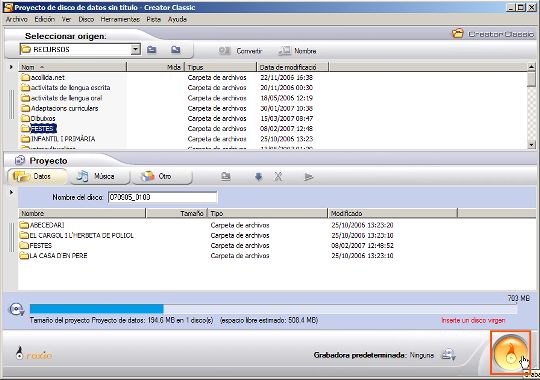Viewport: 540px width, 380px height.
Task: Click the Nombre del disco input field
Action: pos(163,197)
